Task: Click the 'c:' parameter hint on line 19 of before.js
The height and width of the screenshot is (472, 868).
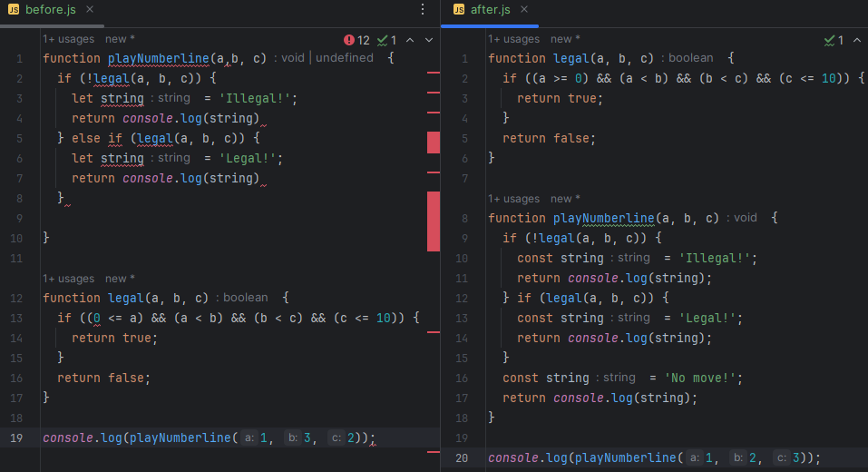Action: [336, 438]
